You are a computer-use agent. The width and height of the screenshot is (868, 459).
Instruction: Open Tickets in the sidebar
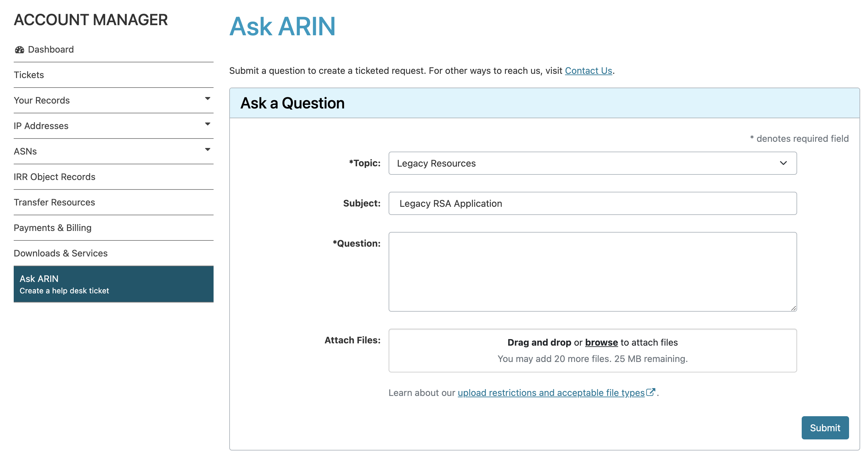click(x=114, y=75)
